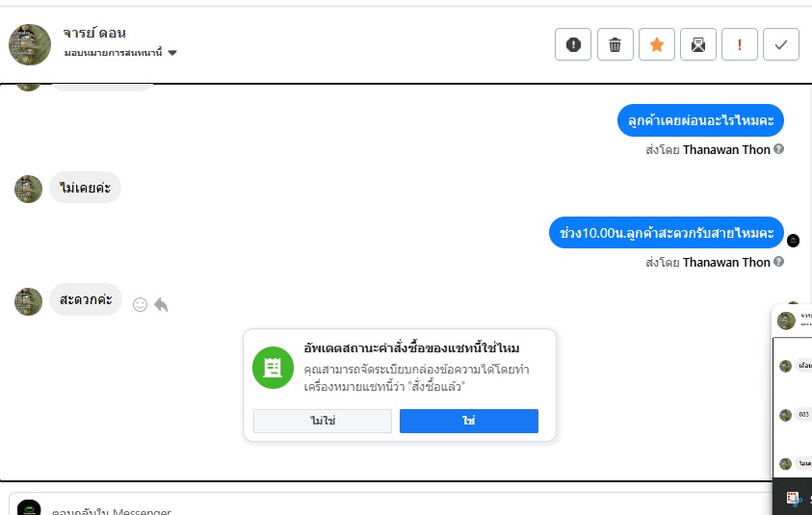
Task: Mark the conversation as spam (octagon icon)
Action: [x=573, y=44]
